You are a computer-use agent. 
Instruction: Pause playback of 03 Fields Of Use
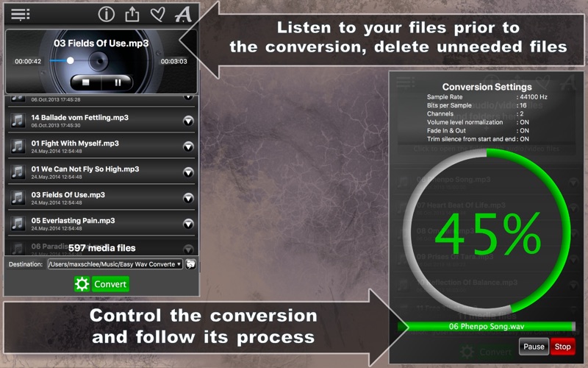pos(118,82)
